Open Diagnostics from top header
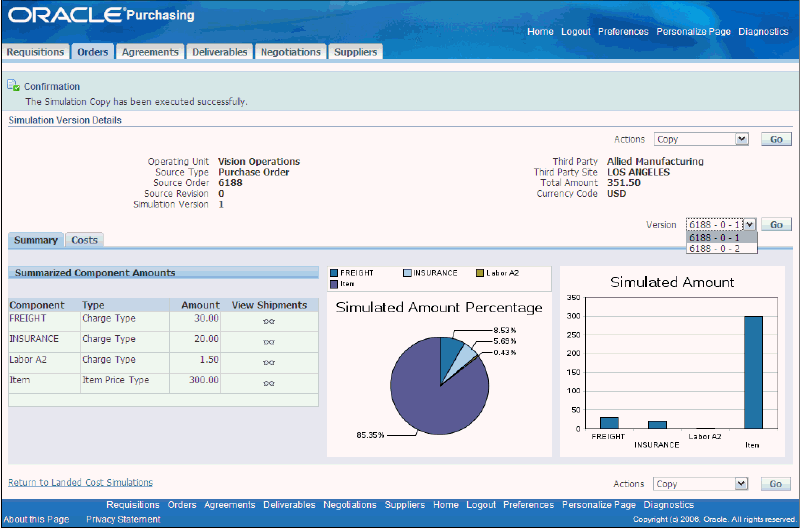The image size is (800, 529). pyautogui.click(x=763, y=32)
